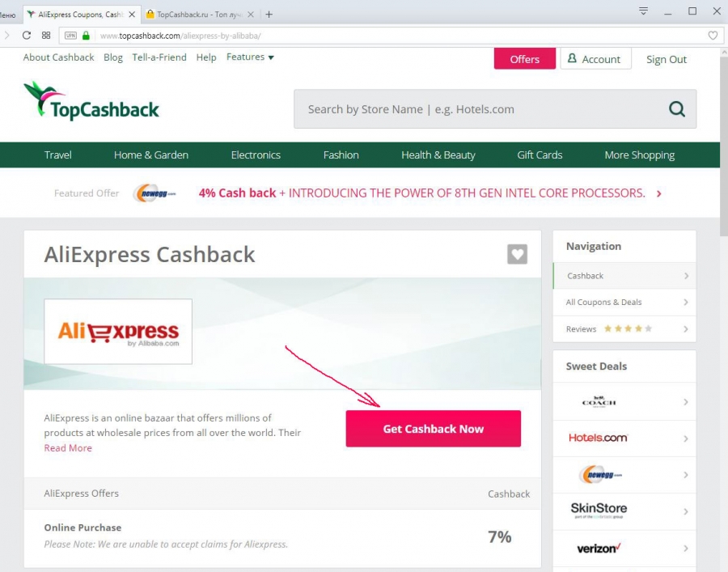
Task: Click the pink Offers button
Action: pos(525,59)
